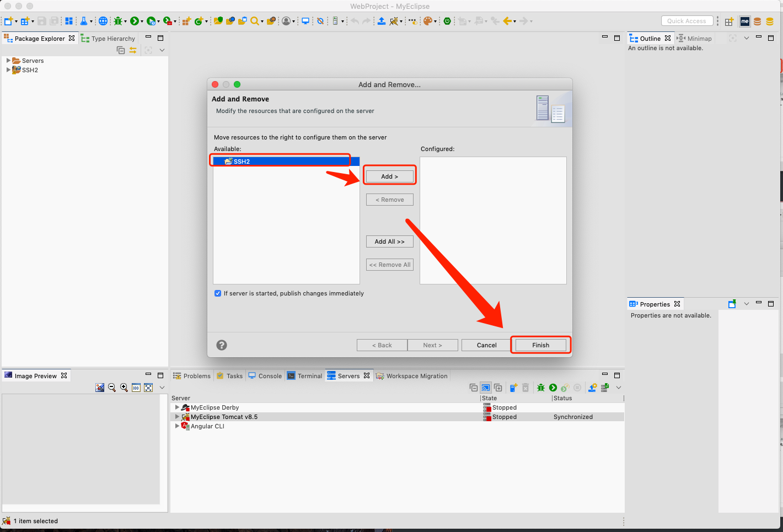
Task: Switch to the Minimap tab
Action: coord(694,39)
